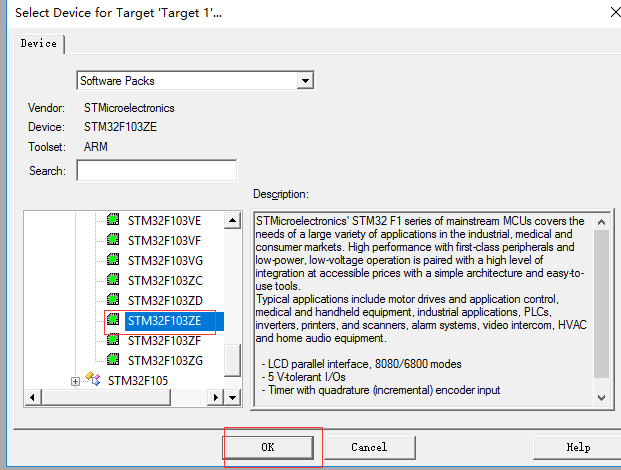621x470 pixels.
Task: Select device STM32F103ZD in the tree
Action: tap(165, 301)
